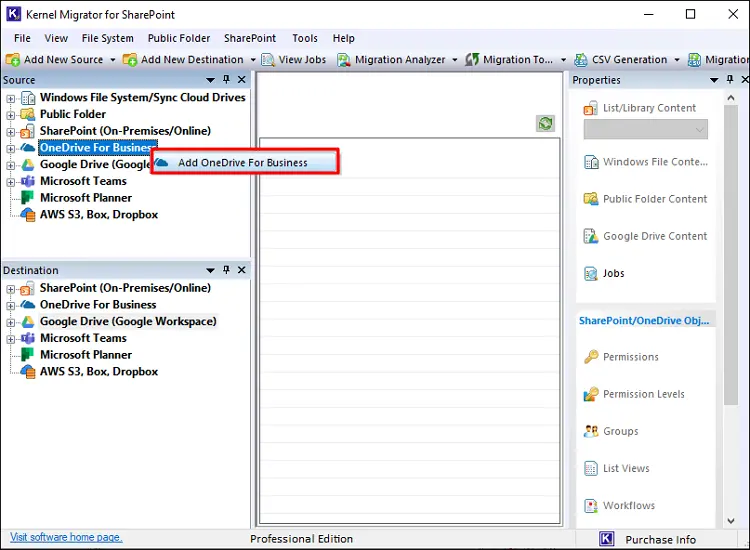The image size is (750, 550).
Task: Open the View menu
Action: tap(56, 38)
